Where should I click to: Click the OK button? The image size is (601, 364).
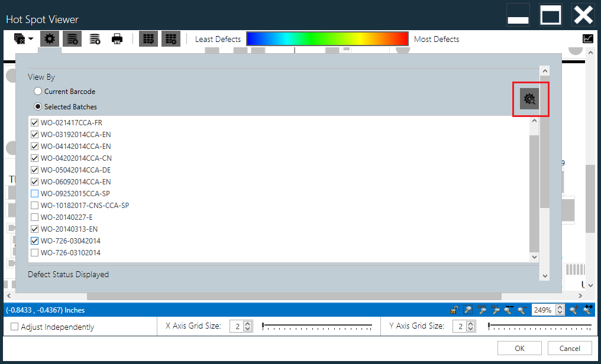[519, 348]
